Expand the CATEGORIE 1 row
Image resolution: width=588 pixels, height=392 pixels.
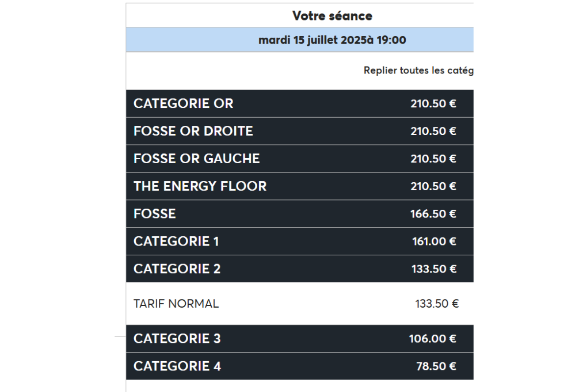click(x=300, y=241)
